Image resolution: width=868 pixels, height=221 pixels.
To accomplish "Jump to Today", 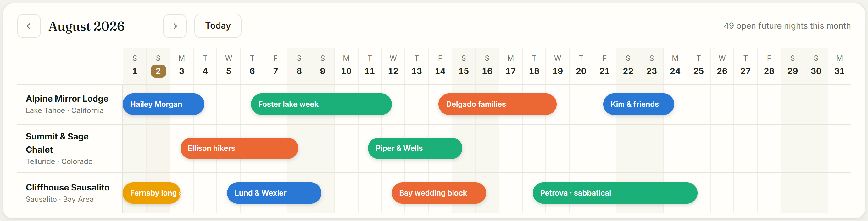I will point(218,26).
